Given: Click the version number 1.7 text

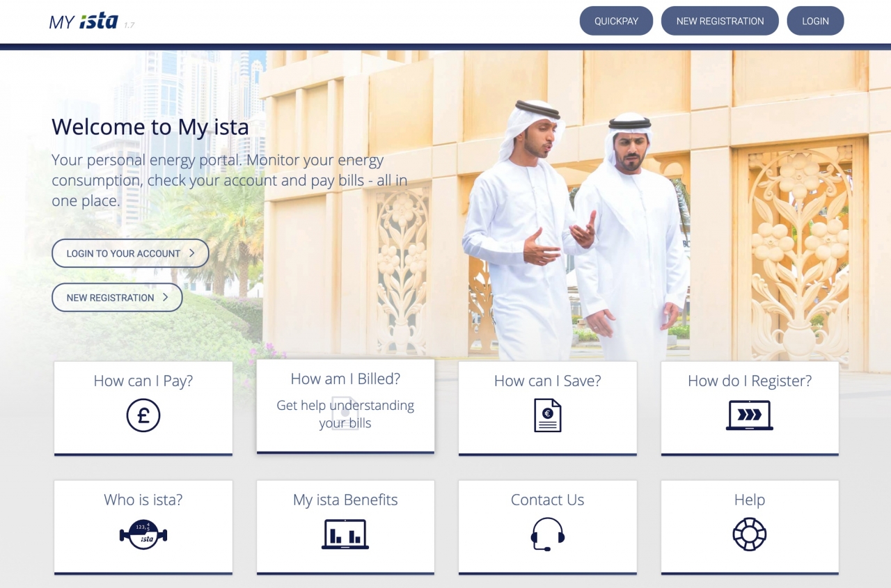Looking at the screenshot, I should (x=129, y=25).
